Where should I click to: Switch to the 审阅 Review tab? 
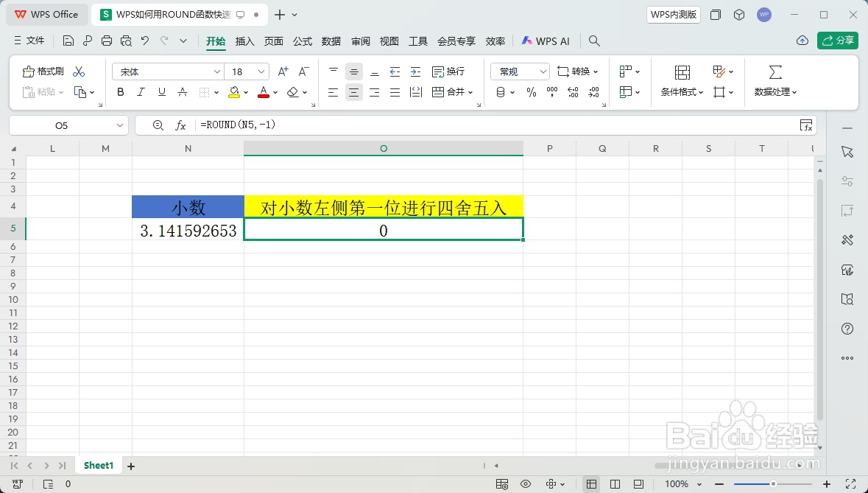tap(360, 41)
